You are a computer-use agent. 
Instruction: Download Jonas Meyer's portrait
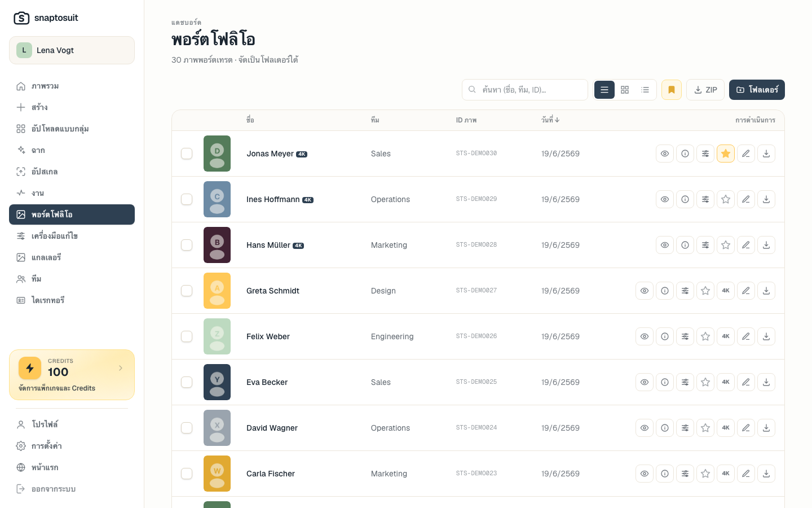pos(766,154)
